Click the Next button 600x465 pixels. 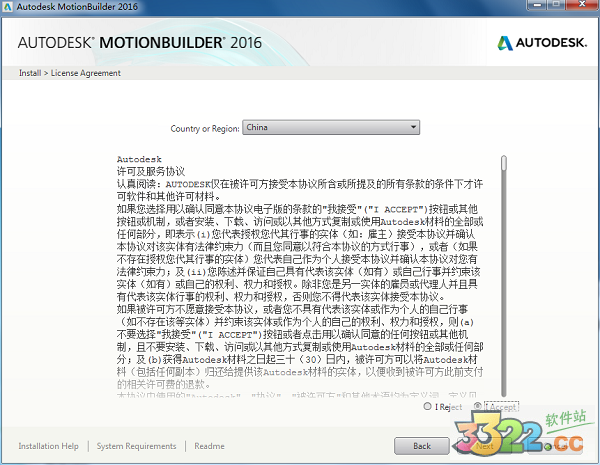[484, 446]
